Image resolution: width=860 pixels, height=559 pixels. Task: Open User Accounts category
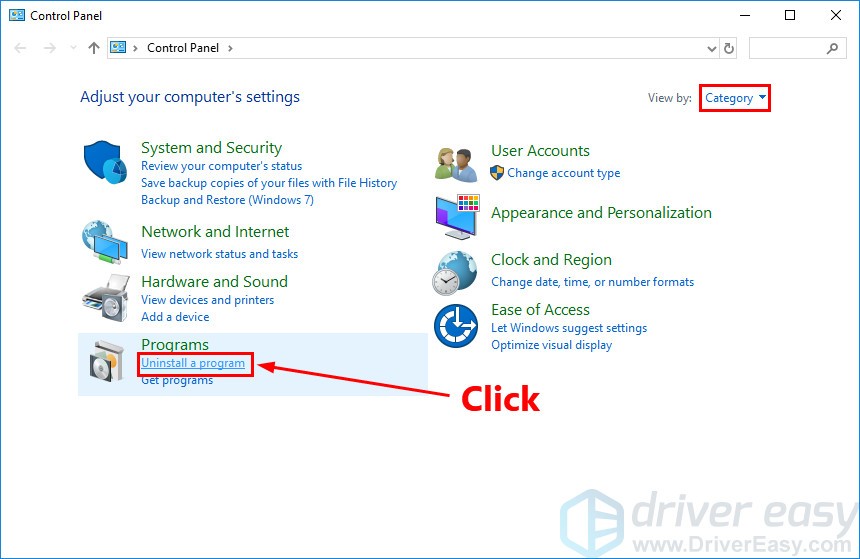pos(540,151)
